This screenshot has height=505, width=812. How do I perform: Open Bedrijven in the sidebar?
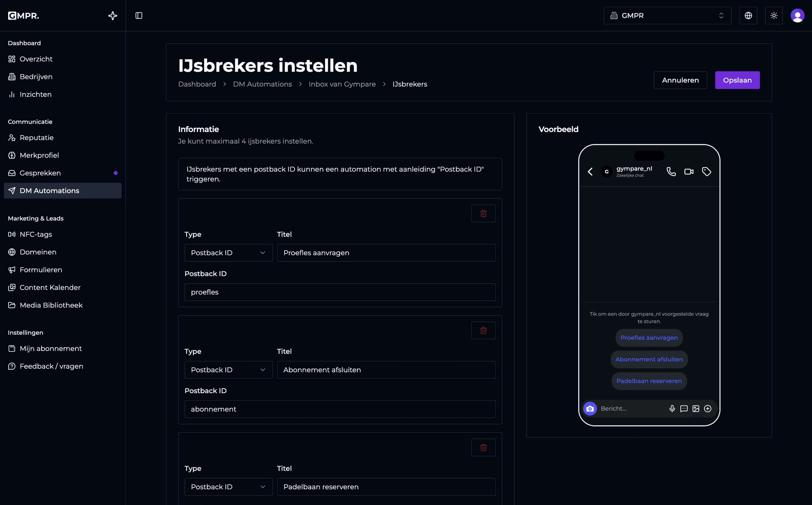(63, 77)
